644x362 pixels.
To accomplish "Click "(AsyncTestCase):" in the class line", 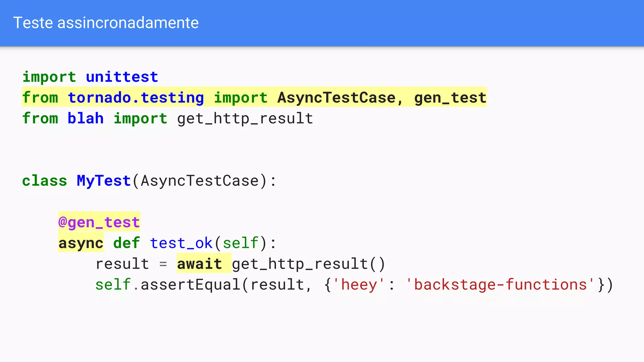I will click(x=204, y=181).
